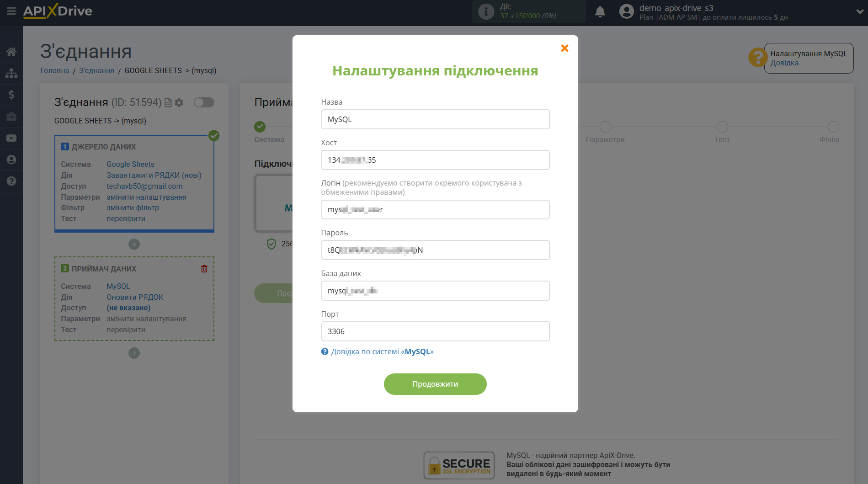868x484 pixels.
Task: Click the (не вказано) access link
Action: (x=128, y=308)
